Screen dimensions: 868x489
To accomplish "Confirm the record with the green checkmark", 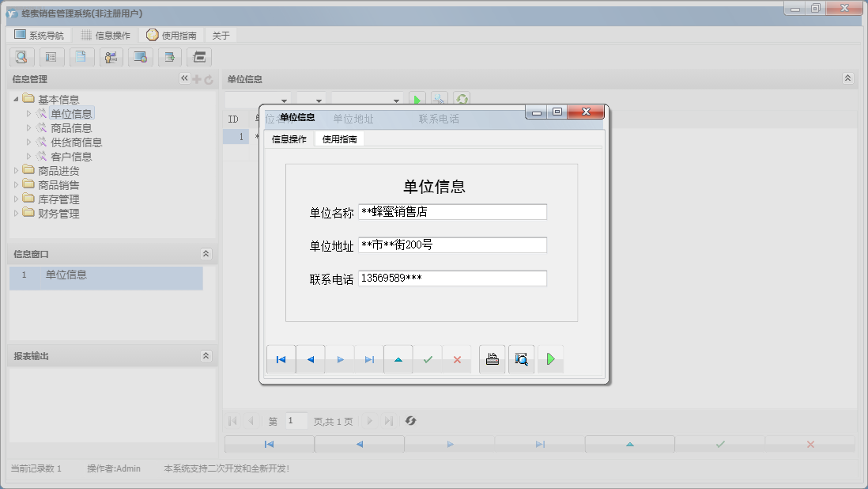I will click(x=428, y=359).
